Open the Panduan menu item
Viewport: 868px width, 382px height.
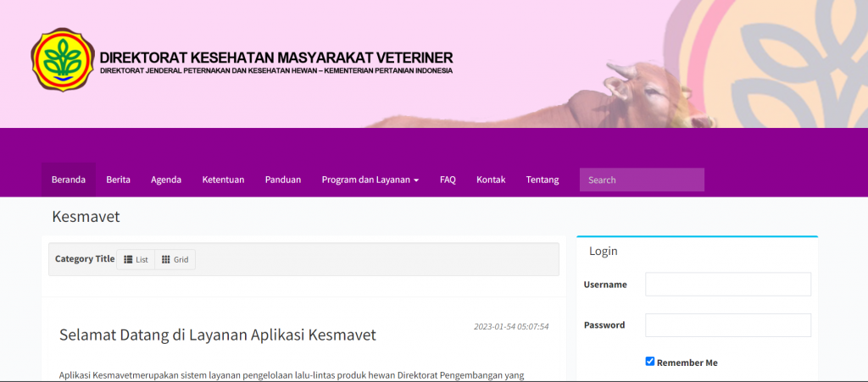click(x=283, y=180)
